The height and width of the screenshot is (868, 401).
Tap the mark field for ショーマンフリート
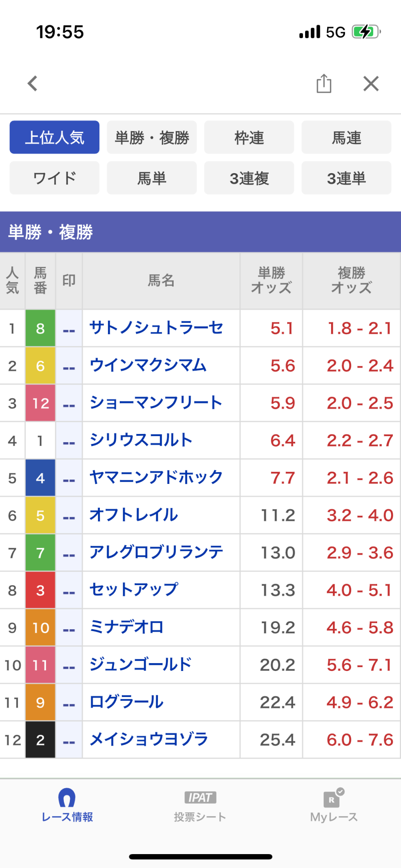pos(69,403)
